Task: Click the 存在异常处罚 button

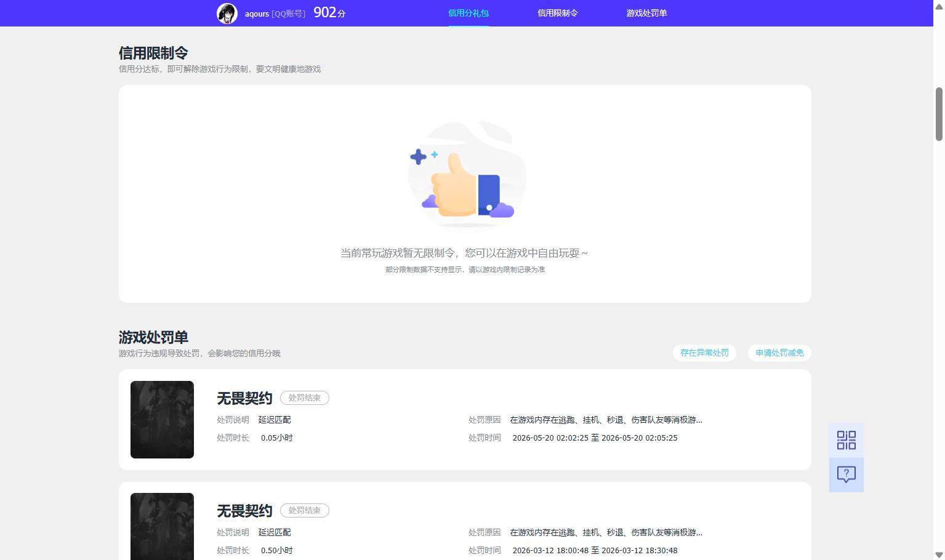Action: (x=704, y=353)
